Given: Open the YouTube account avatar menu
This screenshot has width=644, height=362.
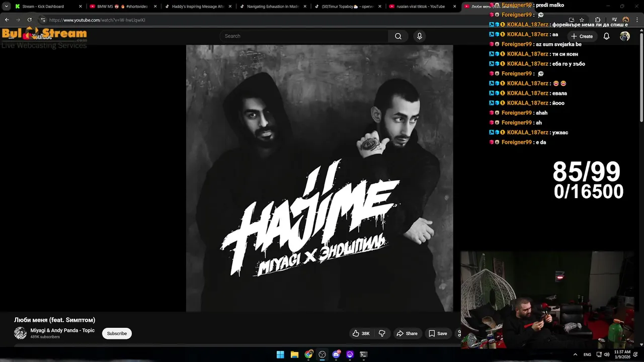Looking at the screenshot, I should [x=625, y=36].
